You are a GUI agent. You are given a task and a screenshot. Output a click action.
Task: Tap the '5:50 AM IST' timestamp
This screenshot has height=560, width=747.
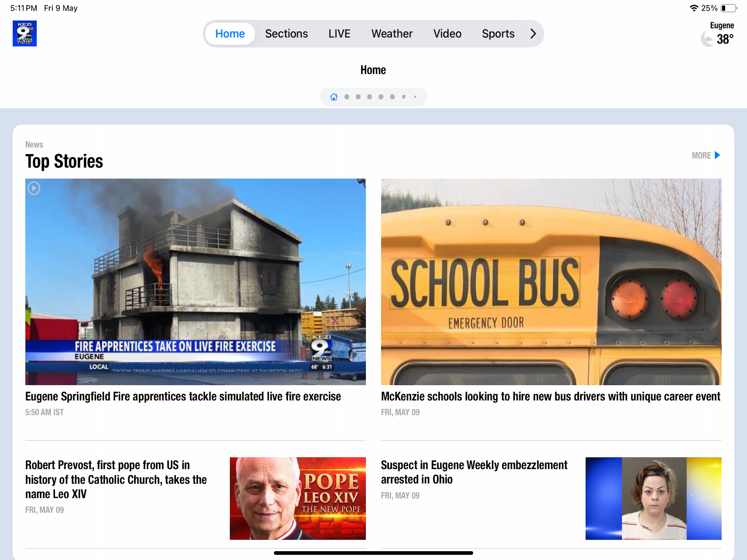click(x=45, y=412)
